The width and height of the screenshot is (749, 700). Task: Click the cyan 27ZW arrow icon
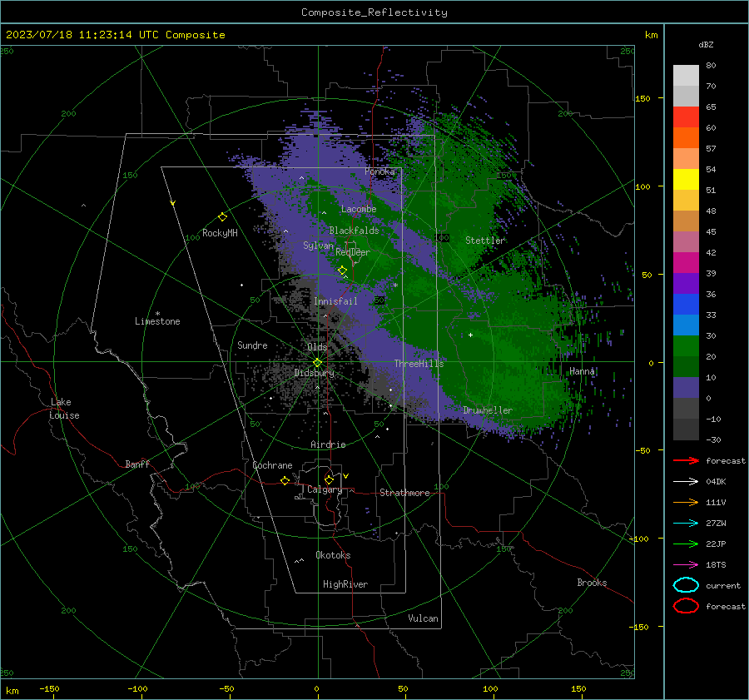point(686,524)
